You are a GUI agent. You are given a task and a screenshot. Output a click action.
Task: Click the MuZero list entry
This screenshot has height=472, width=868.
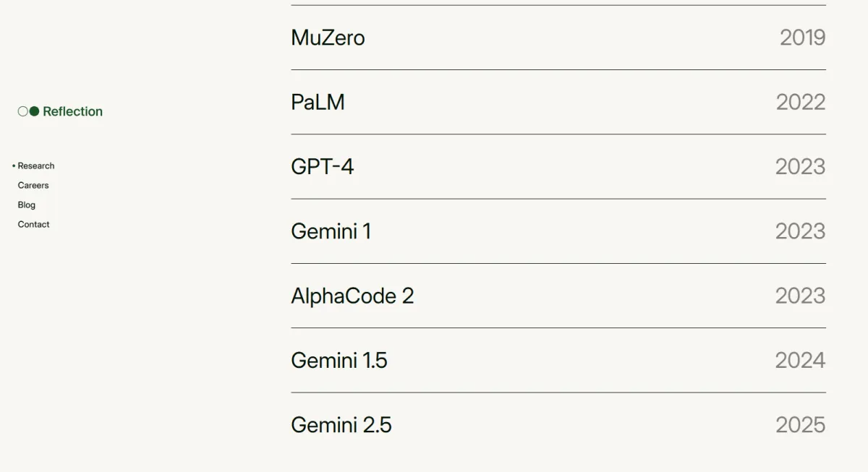pos(328,38)
